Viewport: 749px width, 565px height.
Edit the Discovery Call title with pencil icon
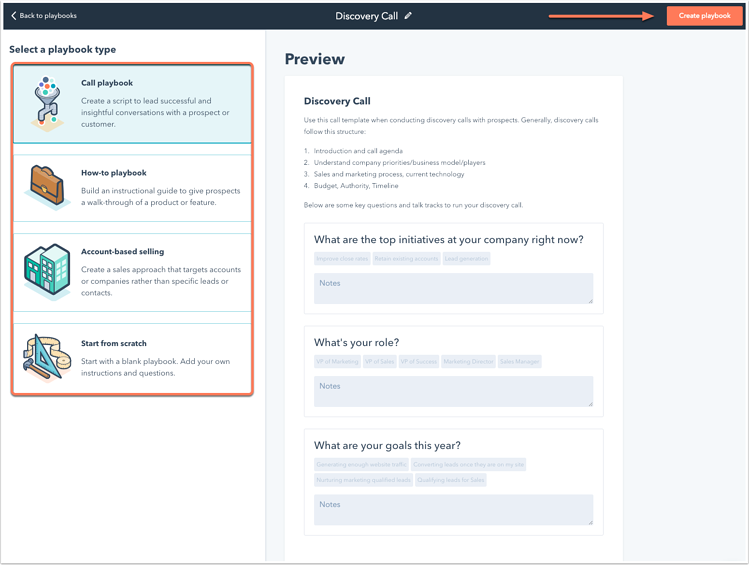[x=408, y=16]
